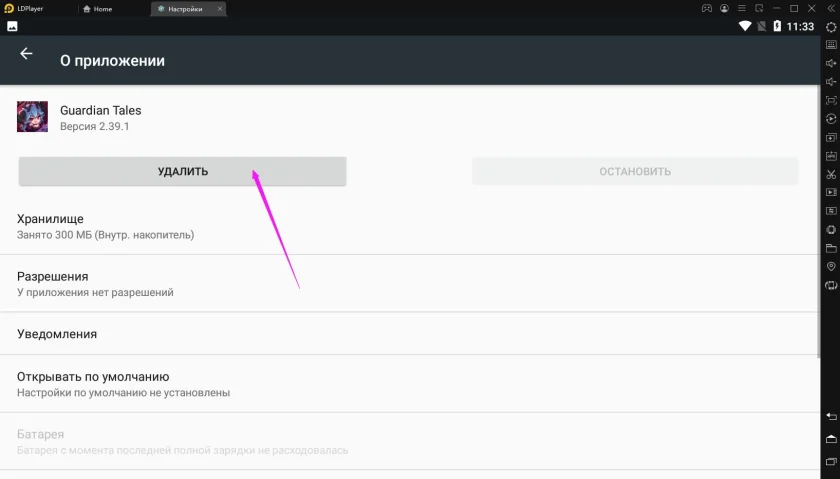Open the shared folder icon
The width and height of the screenshot is (840, 479).
tap(831, 248)
